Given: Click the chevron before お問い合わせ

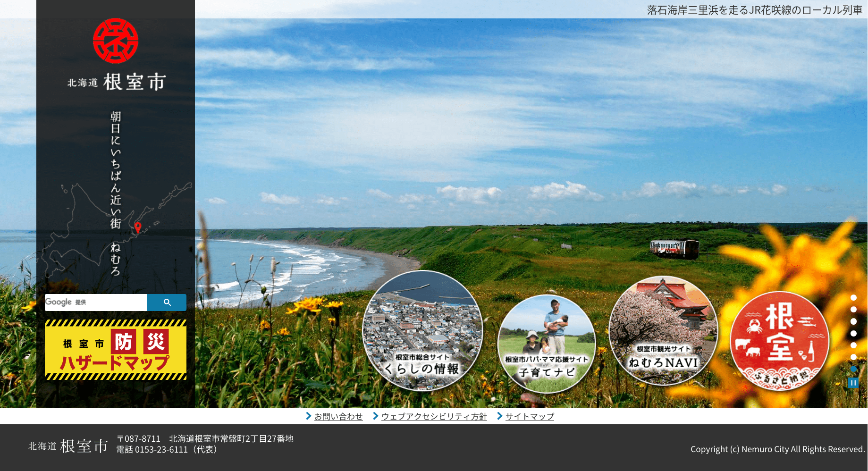Looking at the screenshot, I should (x=308, y=416).
